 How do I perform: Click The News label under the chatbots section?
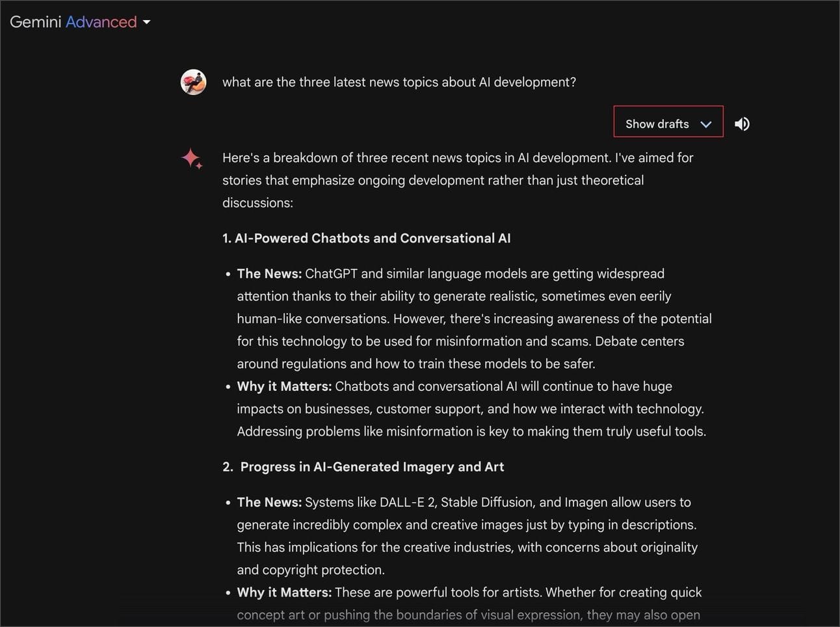tap(269, 274)
